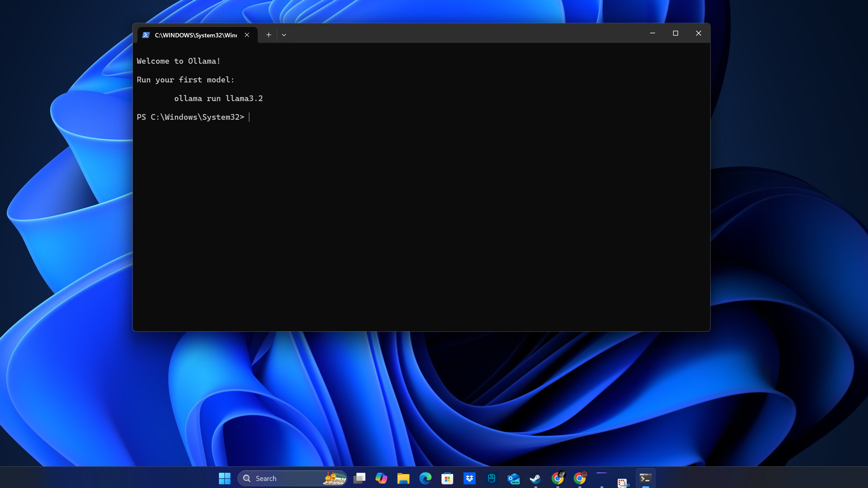Click the taskbar Search box

pos(283,478)
